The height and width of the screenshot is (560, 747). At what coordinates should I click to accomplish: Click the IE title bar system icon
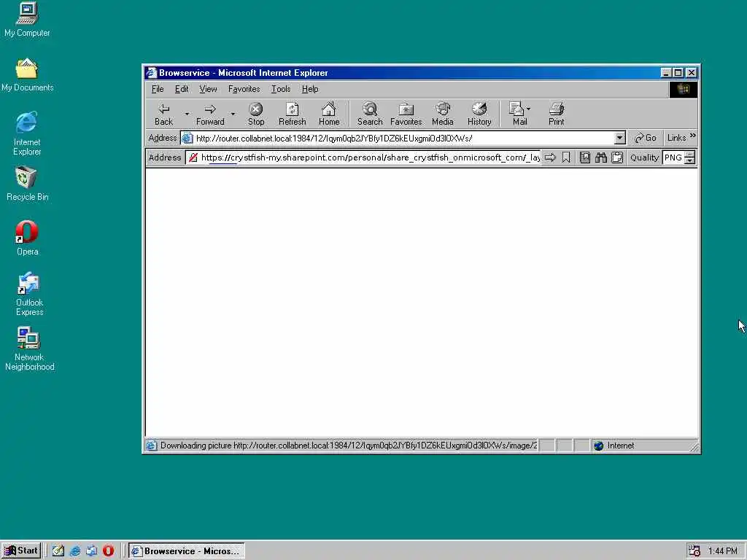[x=152, y=72]
